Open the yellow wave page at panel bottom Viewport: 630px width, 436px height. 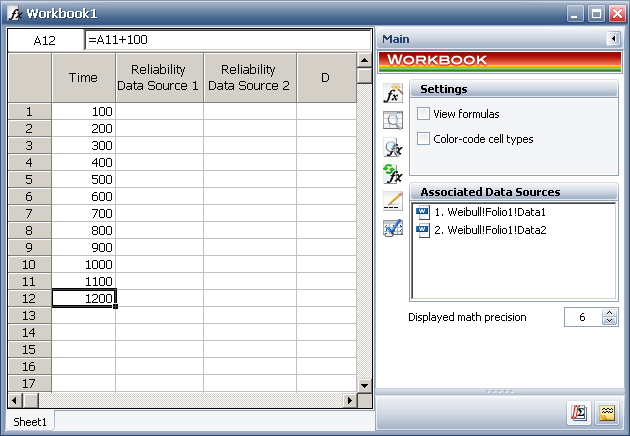(607, 412)
